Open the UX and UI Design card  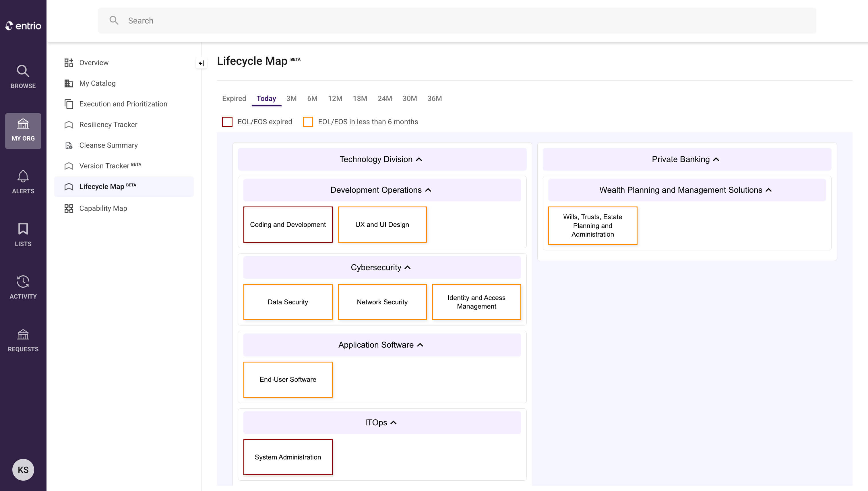click(382, 225)
